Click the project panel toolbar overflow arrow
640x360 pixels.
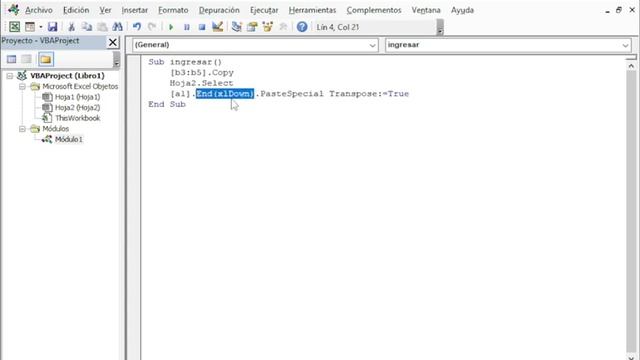[x=116, y=60]
